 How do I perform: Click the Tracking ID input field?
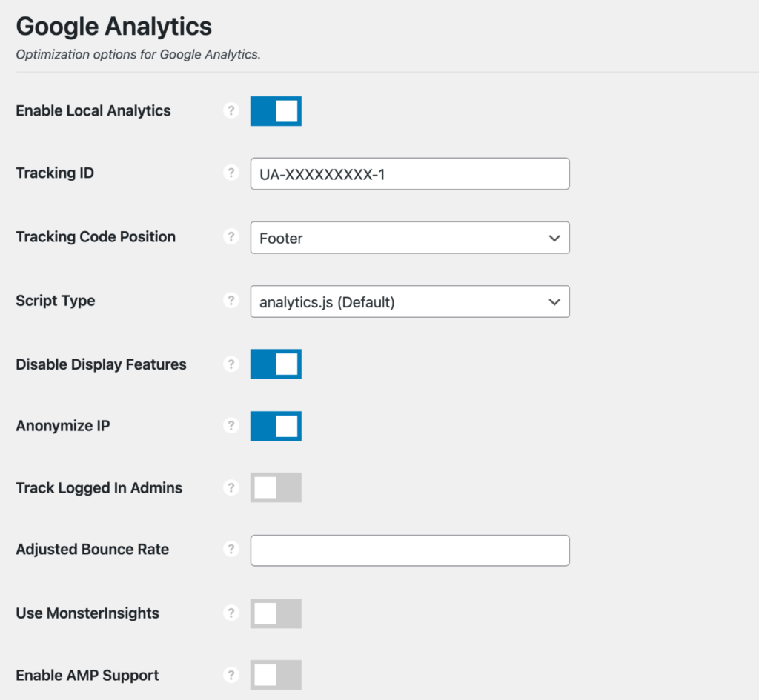click(x=410, y=173)
